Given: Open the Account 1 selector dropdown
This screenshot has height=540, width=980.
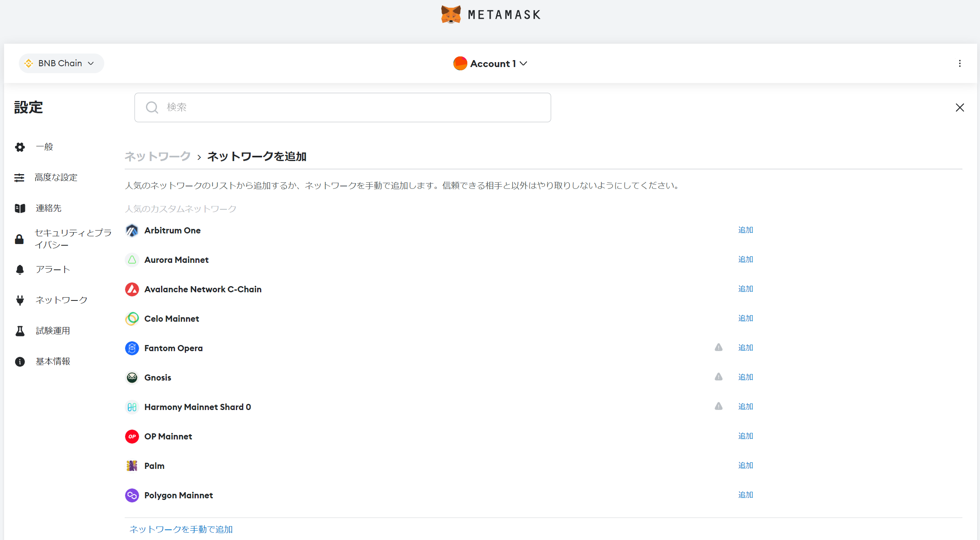Looking at the screenshot, I should [490, 63].
